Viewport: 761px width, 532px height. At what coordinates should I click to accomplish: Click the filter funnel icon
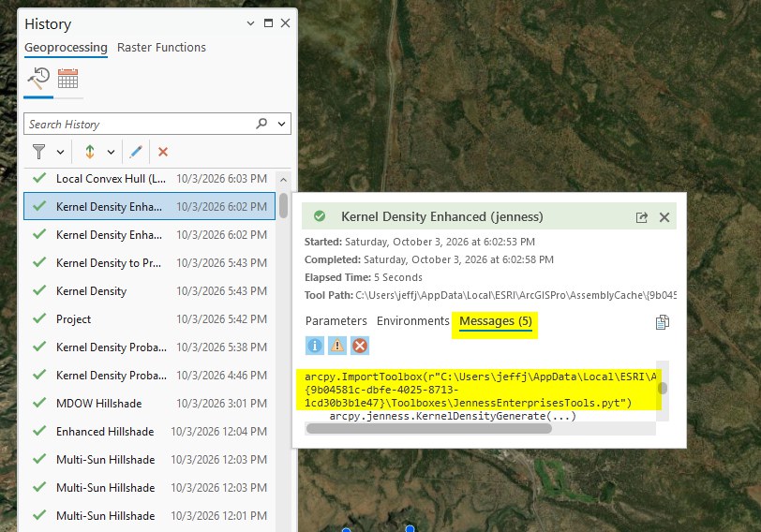38,152
